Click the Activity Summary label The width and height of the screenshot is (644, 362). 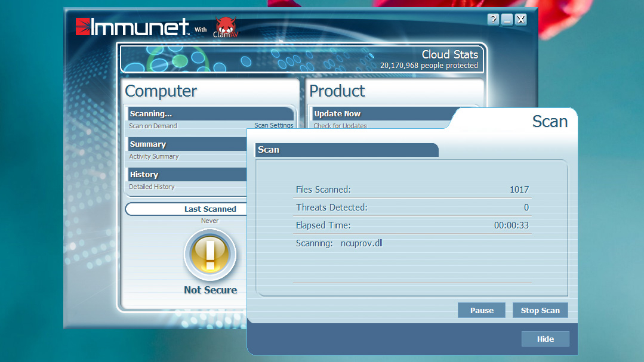point(153,156)
